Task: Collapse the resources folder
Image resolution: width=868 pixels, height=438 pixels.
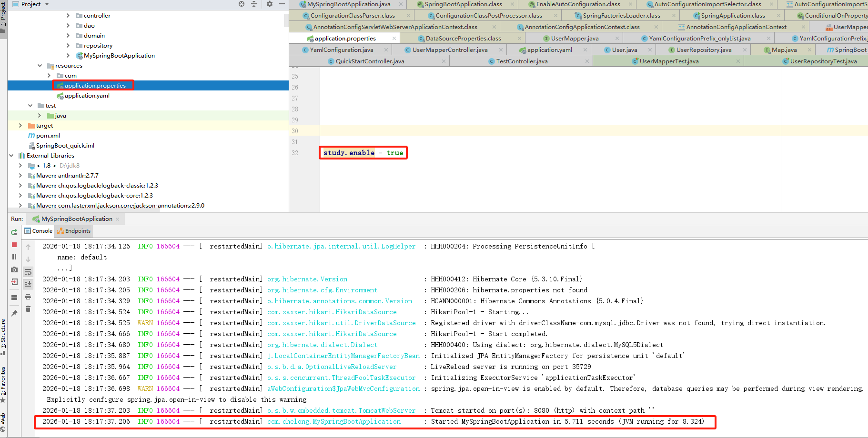Action: [40, 66]
